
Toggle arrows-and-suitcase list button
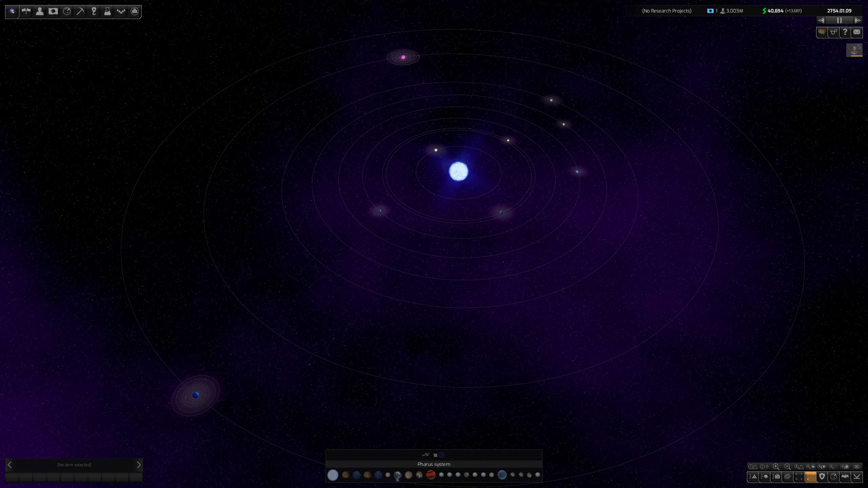776,476
